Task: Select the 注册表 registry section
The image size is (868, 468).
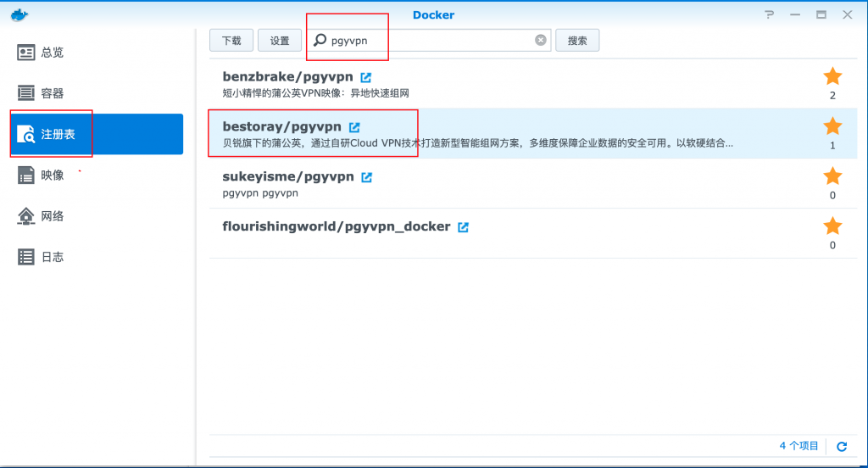Action: 97,134
